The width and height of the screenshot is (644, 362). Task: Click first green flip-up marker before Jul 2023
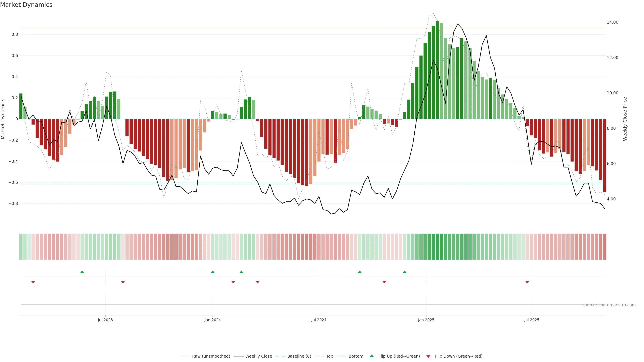point(82,272)
